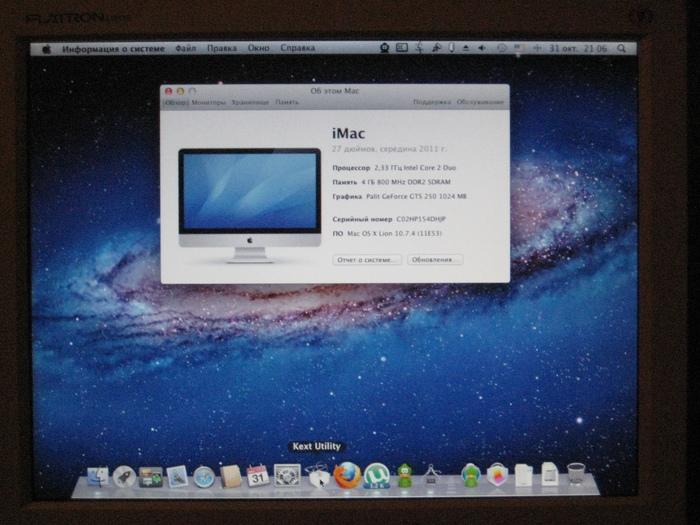Open the Файл menu
Image resolution: width=700 pixels, height=525 pixels.
point(185,48)
